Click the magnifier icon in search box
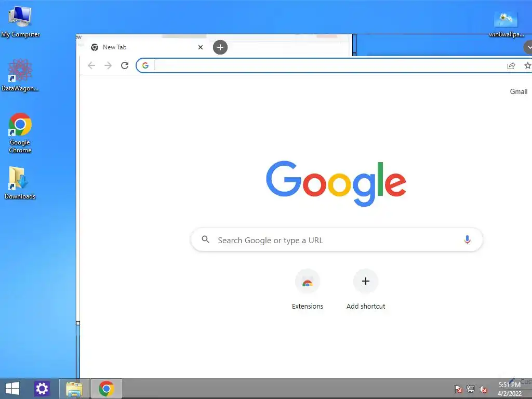 click(x=205, y=240)
